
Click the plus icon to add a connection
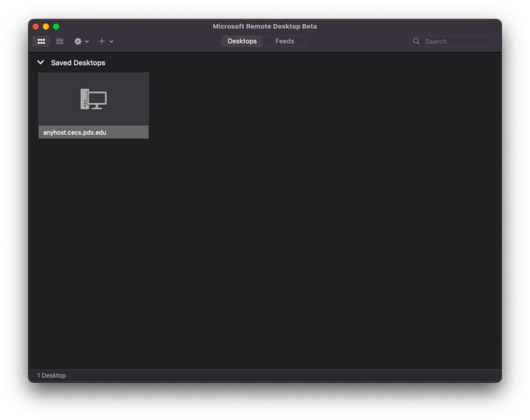[x=101, y=41]
